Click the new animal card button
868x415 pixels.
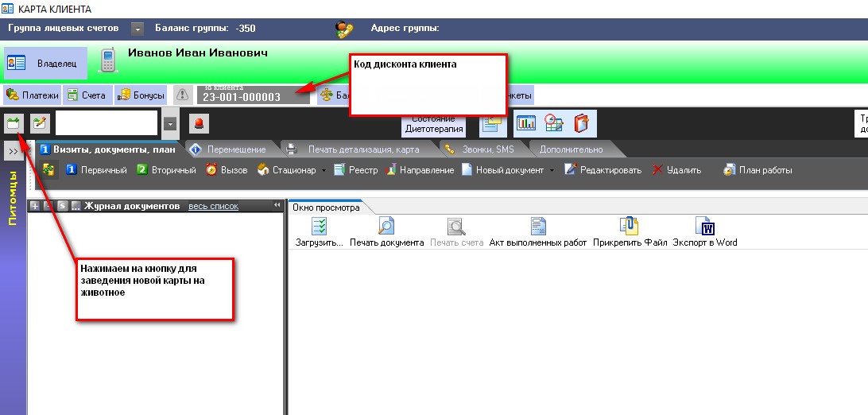pyautogui.click(x=14, y=123)
